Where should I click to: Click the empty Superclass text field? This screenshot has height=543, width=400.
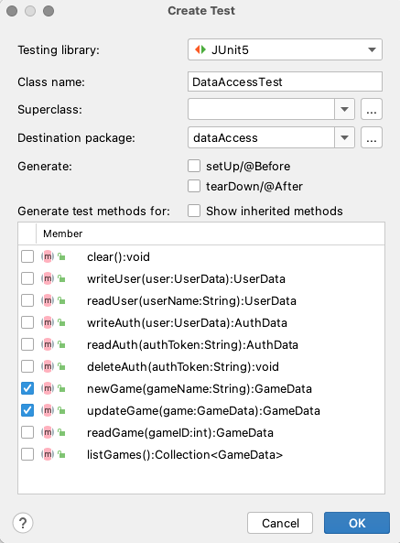(261, 109)
